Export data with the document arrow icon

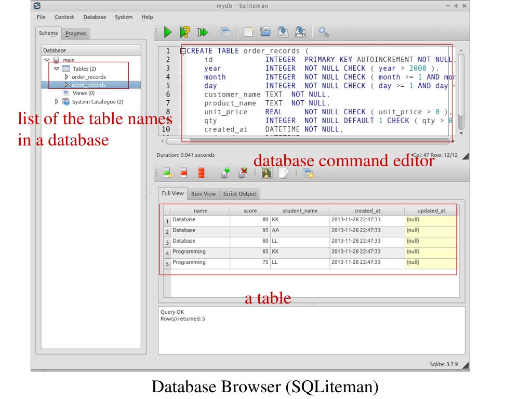tap(284, 173)
